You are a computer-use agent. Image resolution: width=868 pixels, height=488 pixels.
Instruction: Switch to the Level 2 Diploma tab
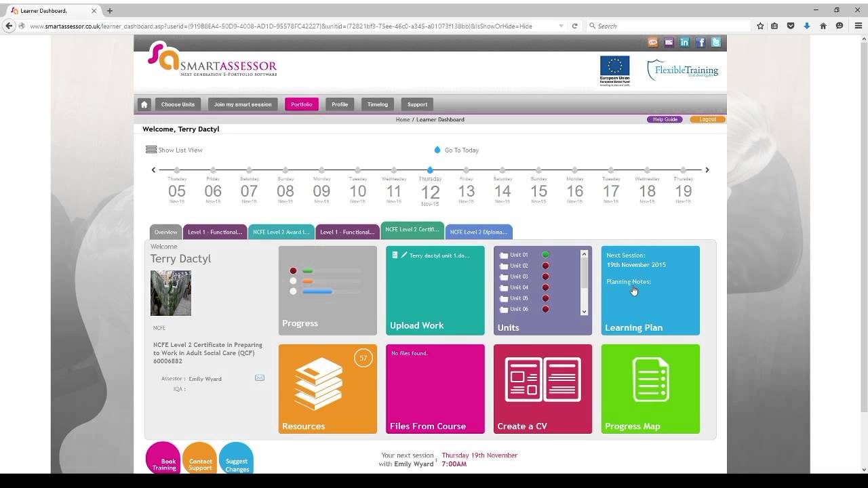coord(479,232)
